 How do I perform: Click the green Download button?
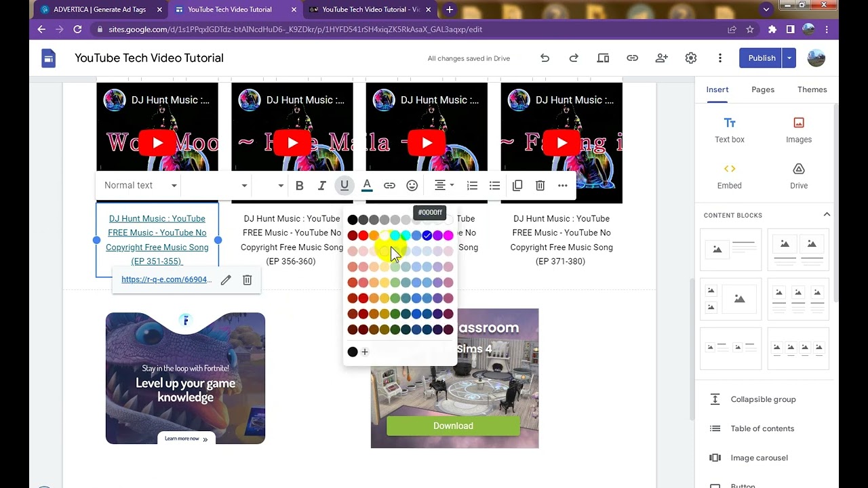(453, 426)
